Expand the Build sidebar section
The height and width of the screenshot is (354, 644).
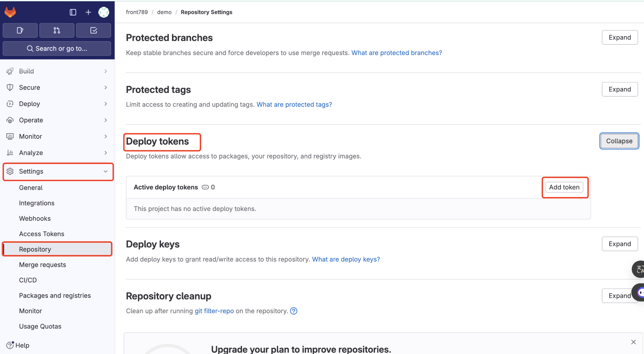[57, 71]
